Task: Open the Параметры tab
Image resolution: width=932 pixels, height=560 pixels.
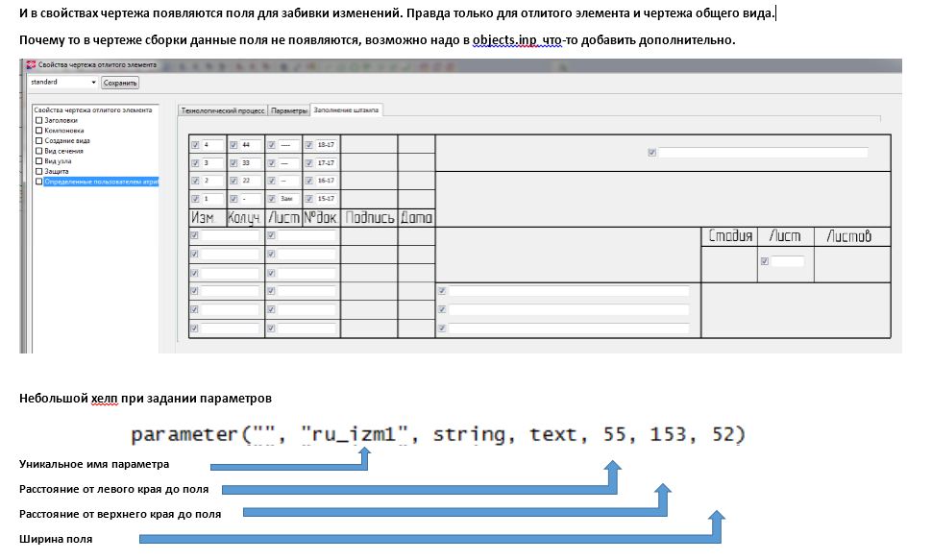Action: (289, 110)
